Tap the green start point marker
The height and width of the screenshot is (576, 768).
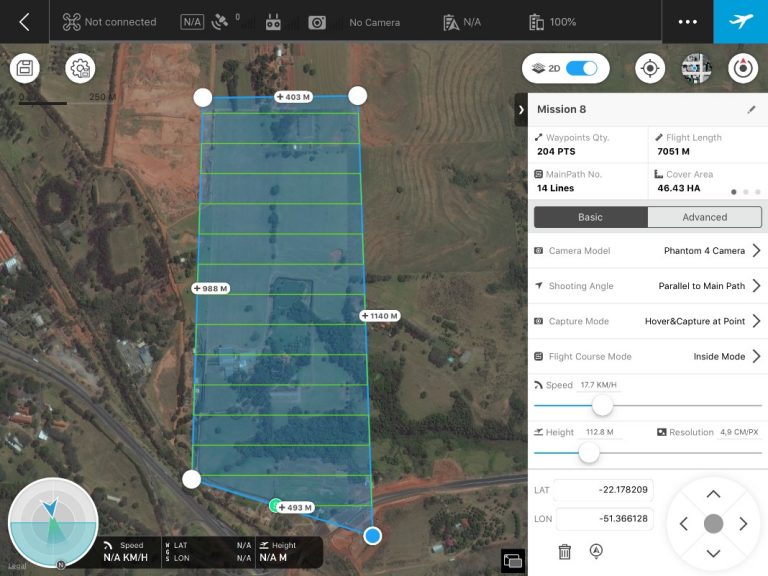275,505
